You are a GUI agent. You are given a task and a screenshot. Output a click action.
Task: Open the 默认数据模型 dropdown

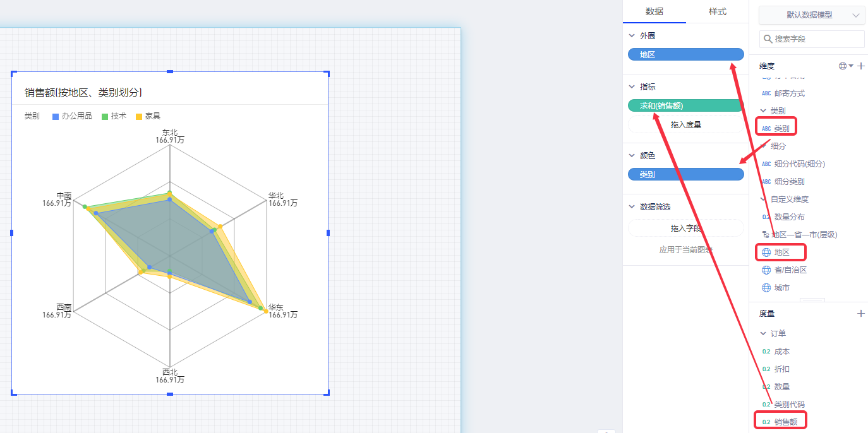(x=812, y=15)
